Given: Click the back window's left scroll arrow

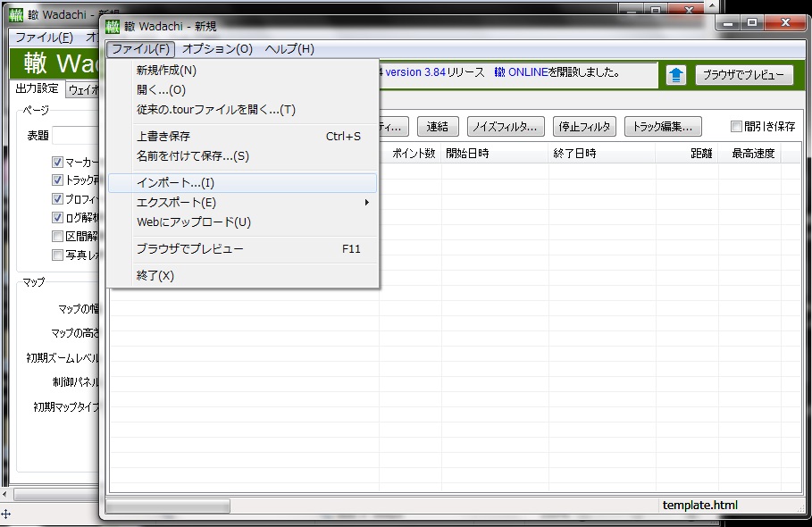Looking at the screenshot, I should 4,494.
